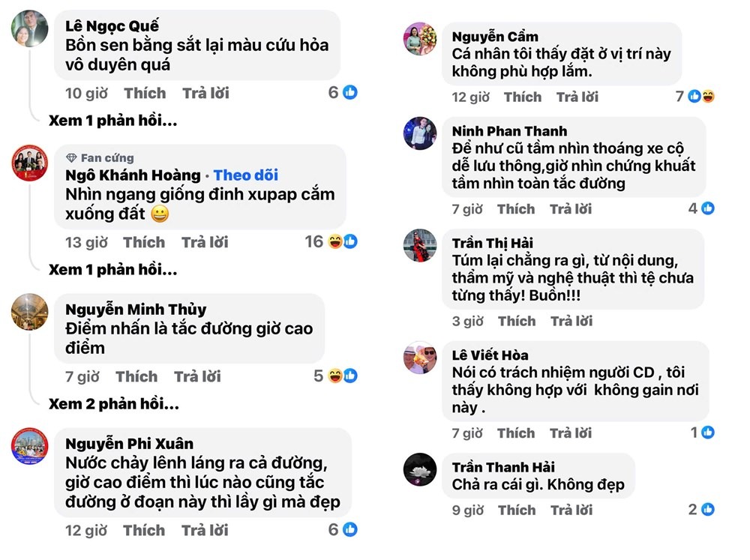Open Lê Ngọc Quế's profile picture
Viewport: 750px width, 560px height.
point(31,28)
